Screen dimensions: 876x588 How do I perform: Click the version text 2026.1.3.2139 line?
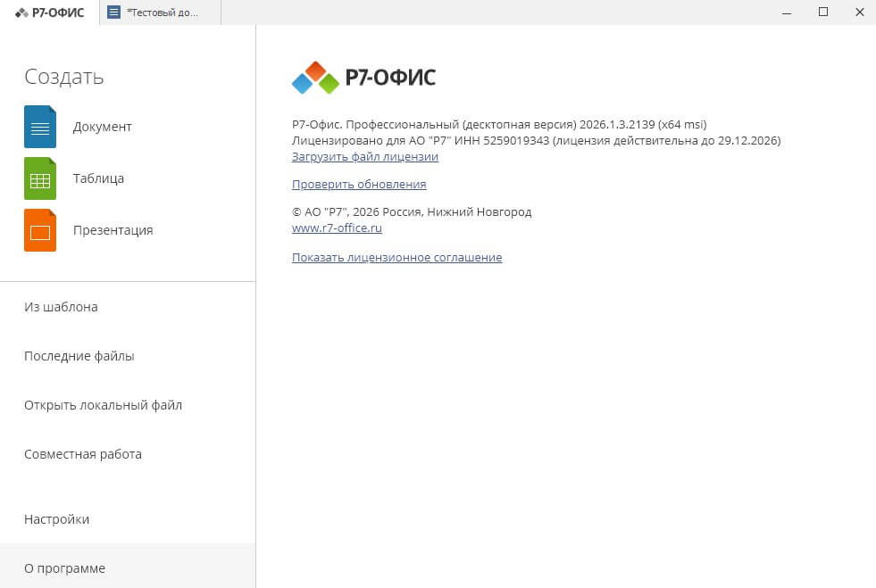499,125
